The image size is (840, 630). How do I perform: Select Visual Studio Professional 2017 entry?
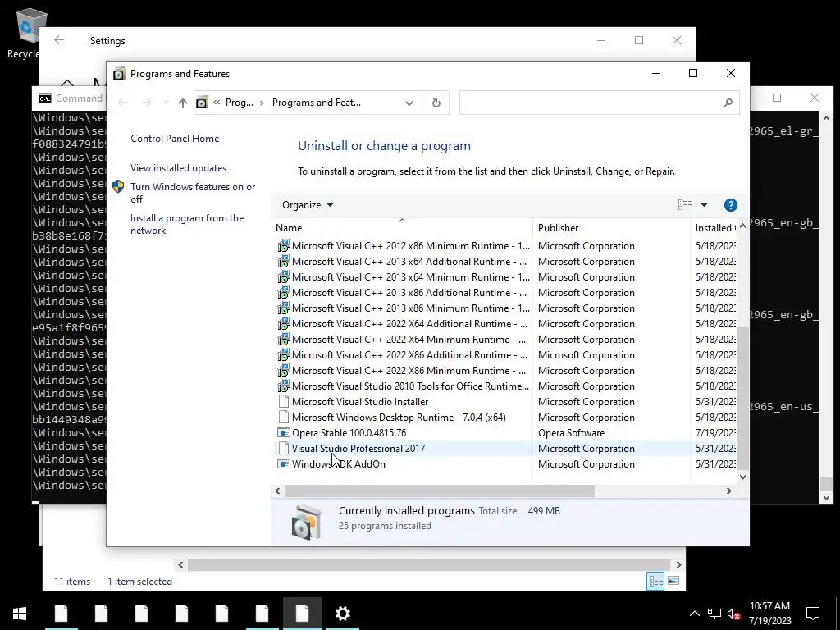pyautogui.click(x=358, y=449)
